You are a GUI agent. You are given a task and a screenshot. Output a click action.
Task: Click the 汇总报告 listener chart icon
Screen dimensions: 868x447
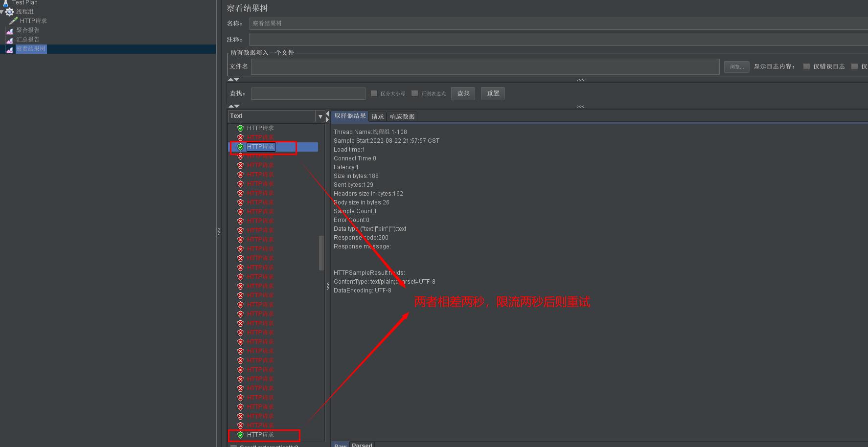[9, 40]
